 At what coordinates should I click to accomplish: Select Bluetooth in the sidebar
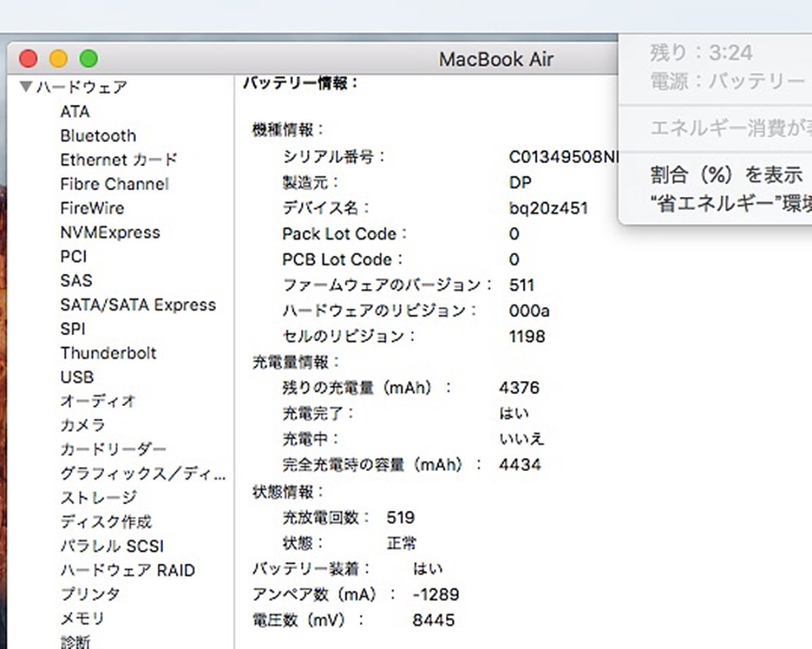tap(98, 135)
